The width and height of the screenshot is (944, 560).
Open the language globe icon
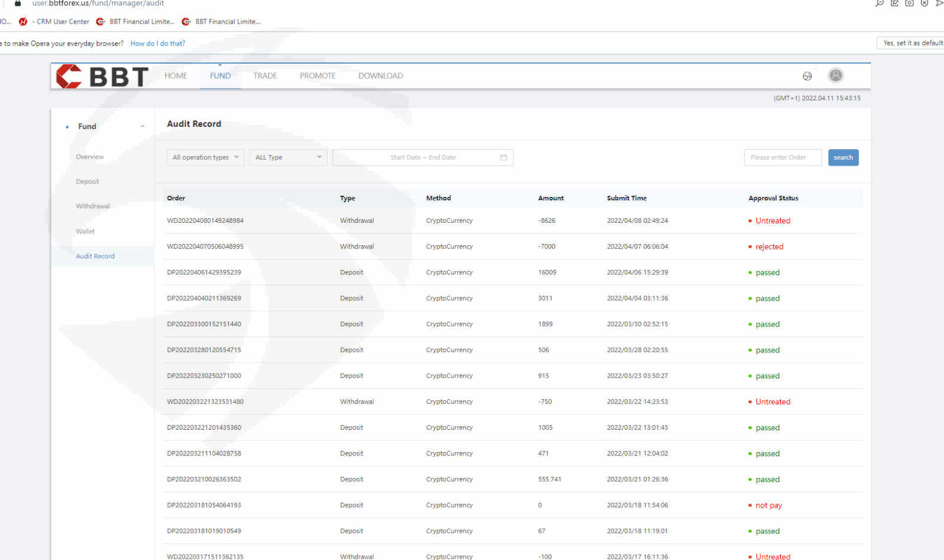point(807,76)
